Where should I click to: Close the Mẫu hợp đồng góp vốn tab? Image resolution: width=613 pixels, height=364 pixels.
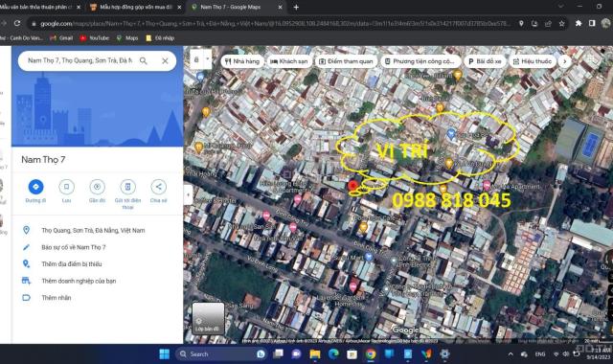(179, 7)
